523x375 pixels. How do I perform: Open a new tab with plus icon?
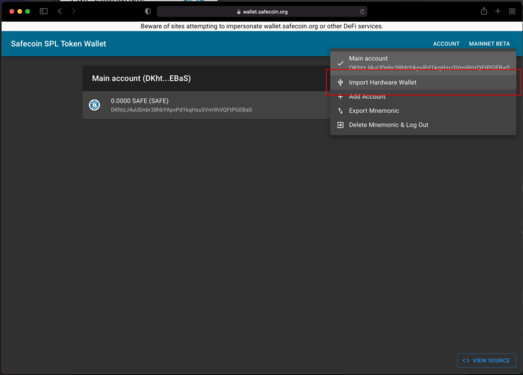click(x=498, y=11)
